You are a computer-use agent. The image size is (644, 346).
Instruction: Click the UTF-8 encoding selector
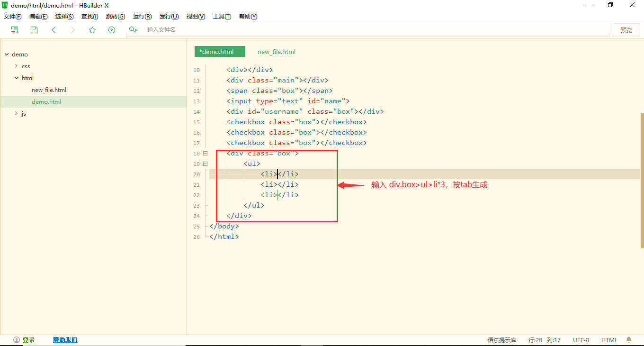(581, 340)
